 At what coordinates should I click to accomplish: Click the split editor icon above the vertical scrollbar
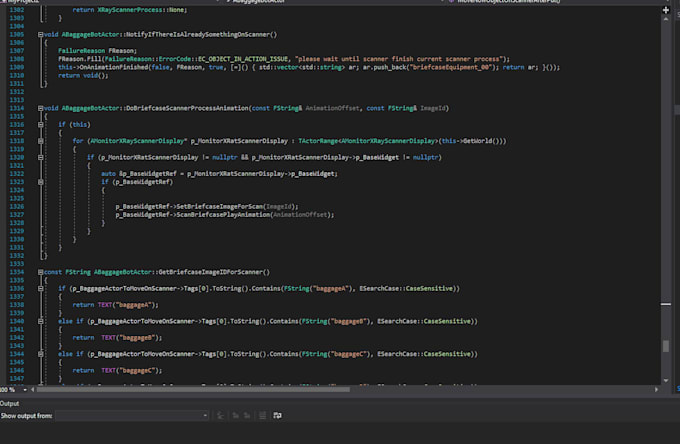(666, 10)
